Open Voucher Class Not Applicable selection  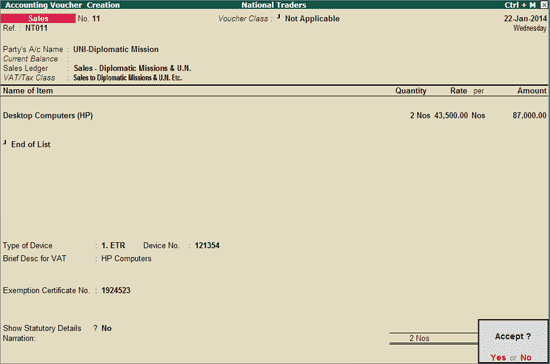pos(312,18)
